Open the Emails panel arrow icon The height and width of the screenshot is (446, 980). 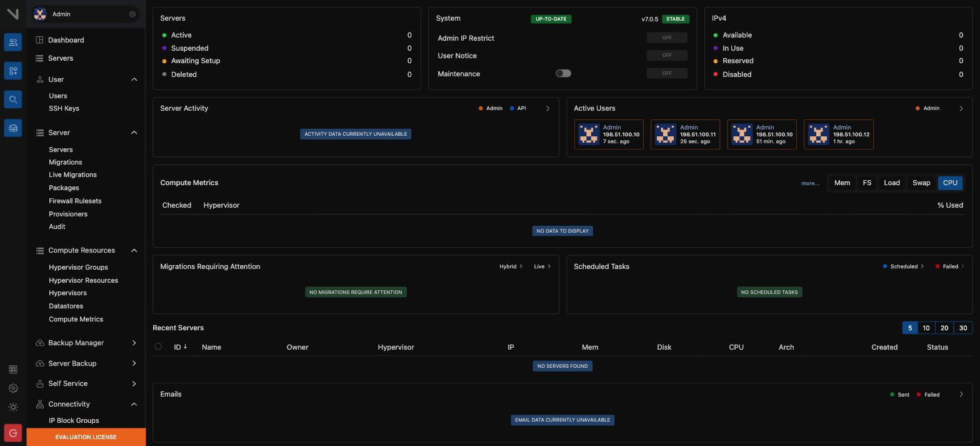pyautogui.click(x=961, y=395)
